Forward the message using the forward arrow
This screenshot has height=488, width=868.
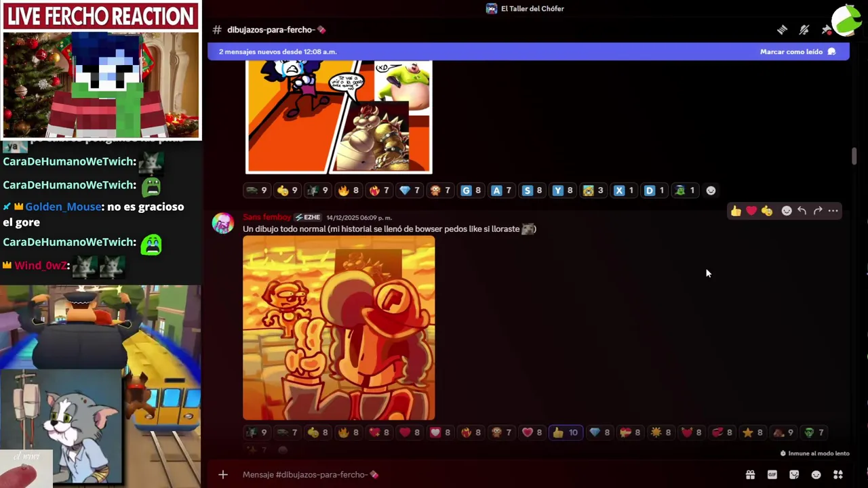[x=818, y=211]
